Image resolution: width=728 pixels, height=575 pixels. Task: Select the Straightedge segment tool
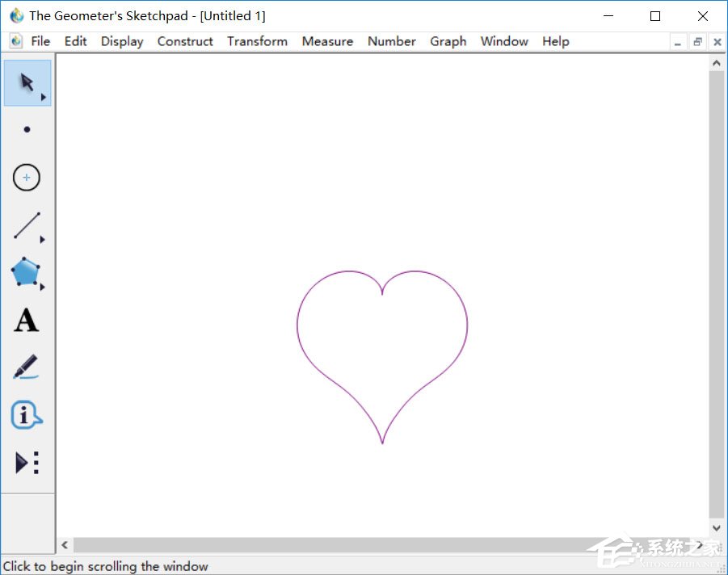pyautogui.click(x=27, y=226)
